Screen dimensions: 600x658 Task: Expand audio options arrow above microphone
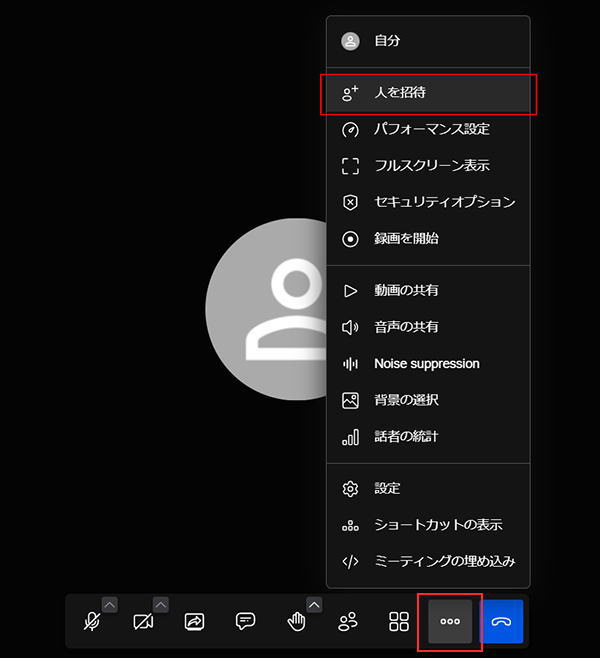110,604
